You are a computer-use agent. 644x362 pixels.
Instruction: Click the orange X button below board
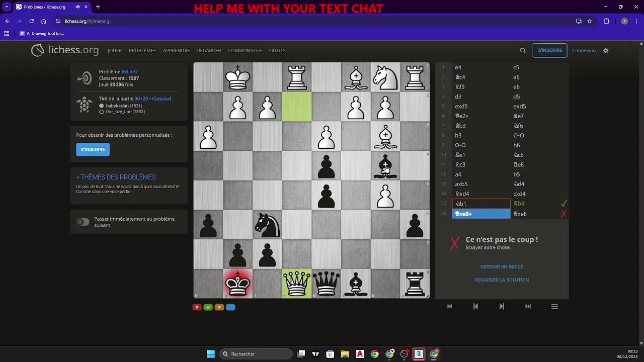(219, 307)
